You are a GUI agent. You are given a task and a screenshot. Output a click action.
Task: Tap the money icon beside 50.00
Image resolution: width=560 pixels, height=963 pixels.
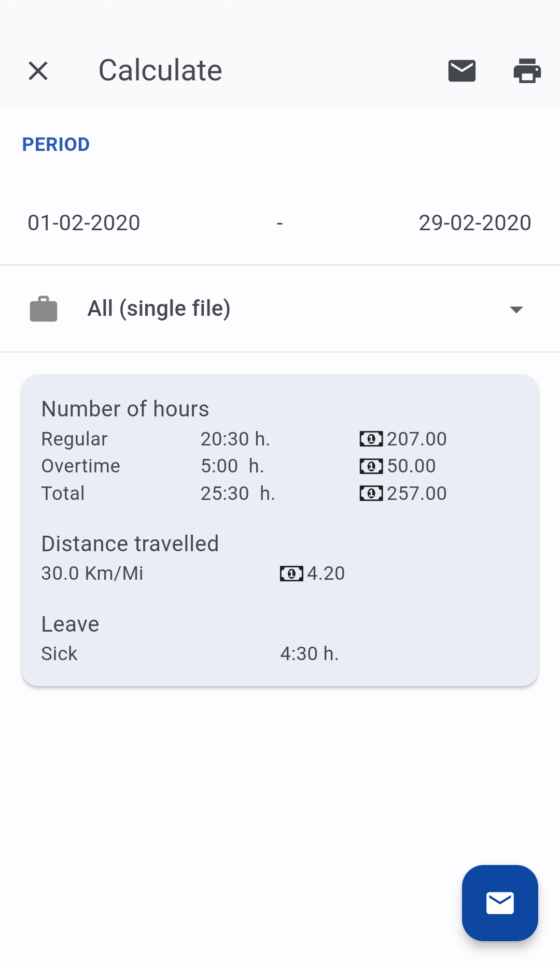371,466
